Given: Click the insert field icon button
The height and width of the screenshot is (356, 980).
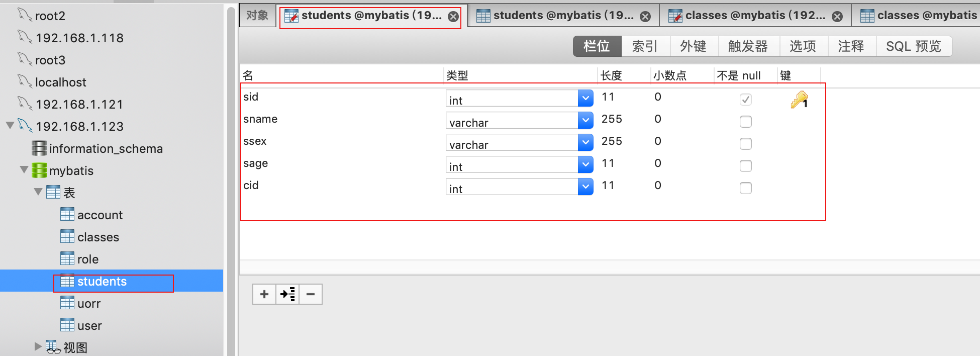Looking at the screenshot, I should coord(287,294).
